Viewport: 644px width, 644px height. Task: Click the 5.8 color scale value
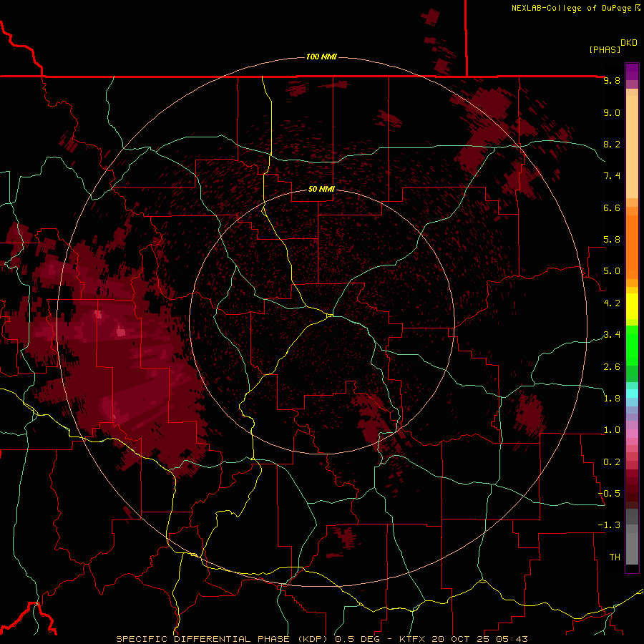(612, 240)
